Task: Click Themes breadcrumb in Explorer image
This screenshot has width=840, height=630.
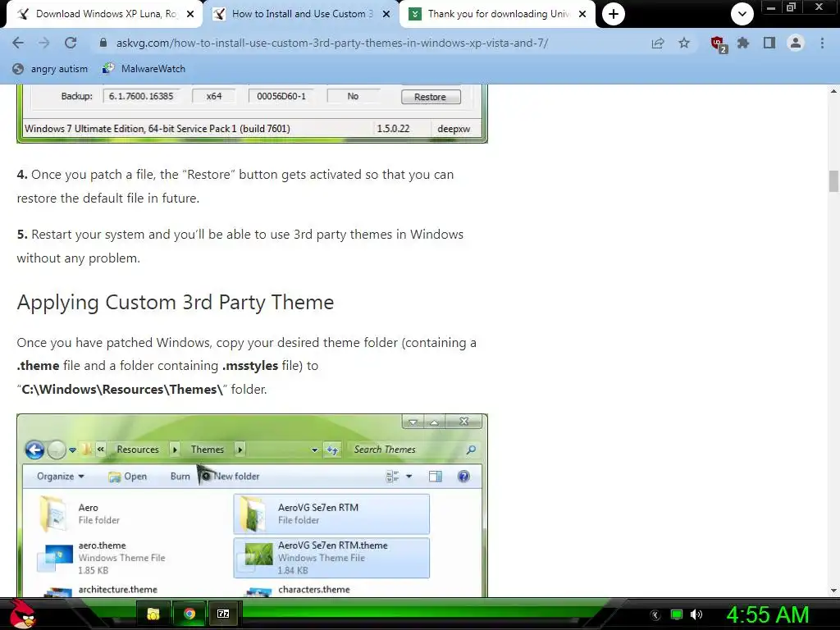Action: click(207, 450)
